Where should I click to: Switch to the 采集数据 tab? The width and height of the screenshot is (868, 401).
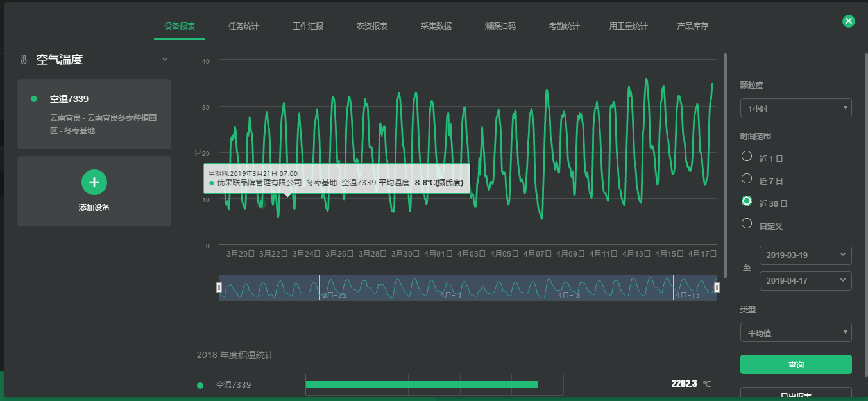[436, 26]
